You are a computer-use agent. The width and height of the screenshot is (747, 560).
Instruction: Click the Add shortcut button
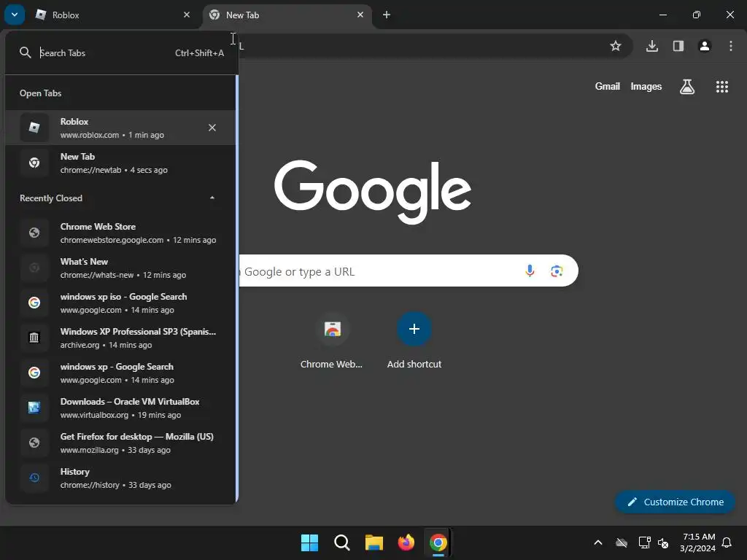414,341
